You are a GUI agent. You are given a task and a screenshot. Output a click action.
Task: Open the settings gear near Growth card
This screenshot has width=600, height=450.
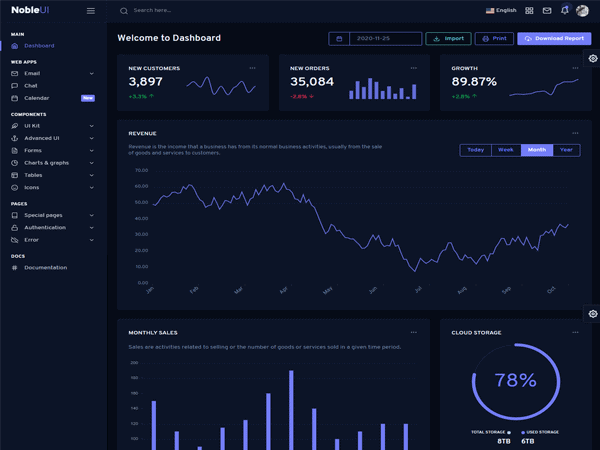pos(593,58)
